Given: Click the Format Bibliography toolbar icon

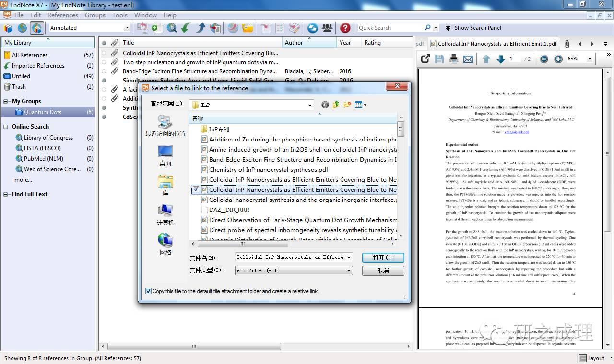Looking at the screenshot, I should [x=280, y=28].
